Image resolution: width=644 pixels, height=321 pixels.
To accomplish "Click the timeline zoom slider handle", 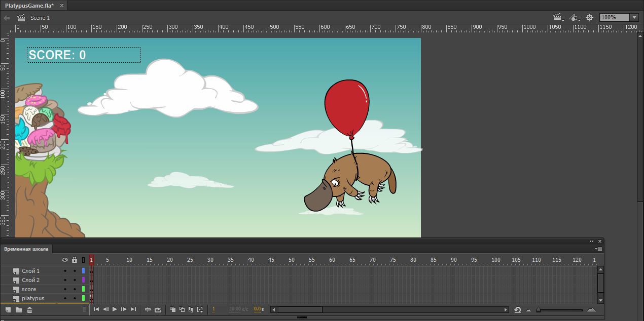I will 539,310.
